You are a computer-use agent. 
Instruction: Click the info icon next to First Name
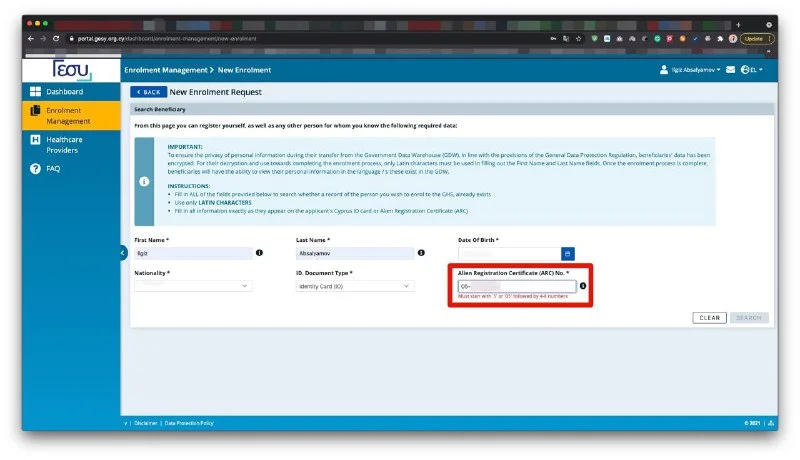coord(259,252)
